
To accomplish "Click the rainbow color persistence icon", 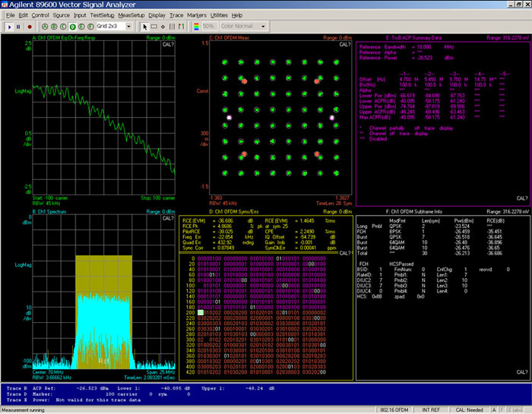I will (196, 27).
